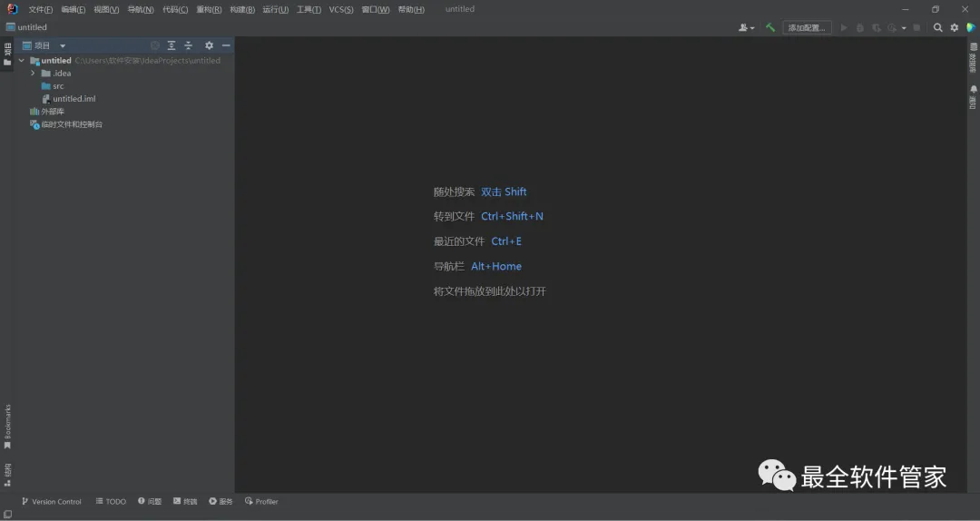Click Collapse All icon in project panel
980x521 pixels.
point(188,45)
